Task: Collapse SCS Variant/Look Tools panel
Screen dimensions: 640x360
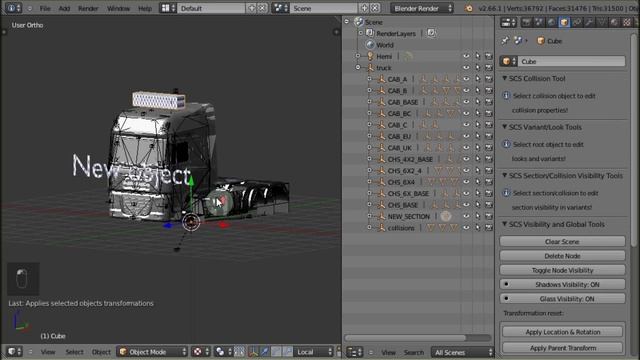Action: (x=504, y=127)
